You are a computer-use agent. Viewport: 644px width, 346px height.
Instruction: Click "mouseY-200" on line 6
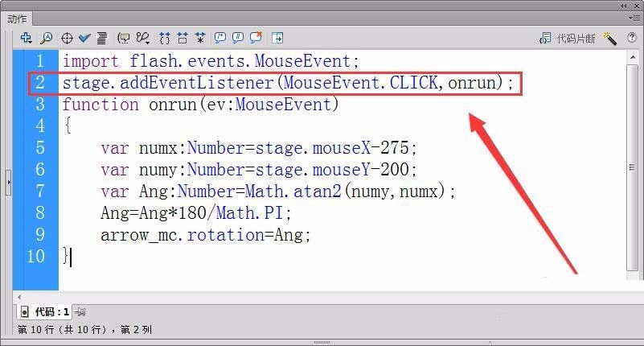tap(361, 169)
